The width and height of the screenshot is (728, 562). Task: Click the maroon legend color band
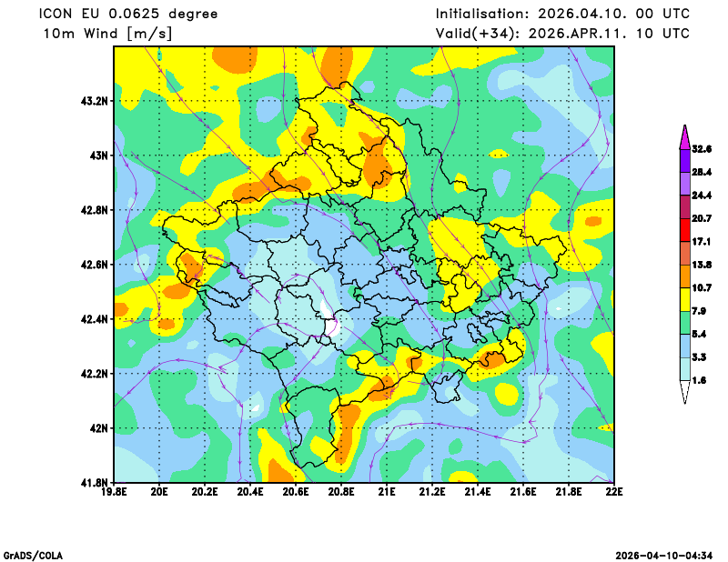(x=684, y=206)
